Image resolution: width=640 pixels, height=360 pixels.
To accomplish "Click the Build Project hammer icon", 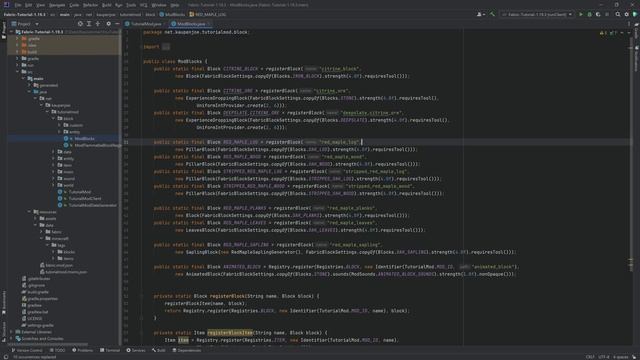I will click(492, 14).
